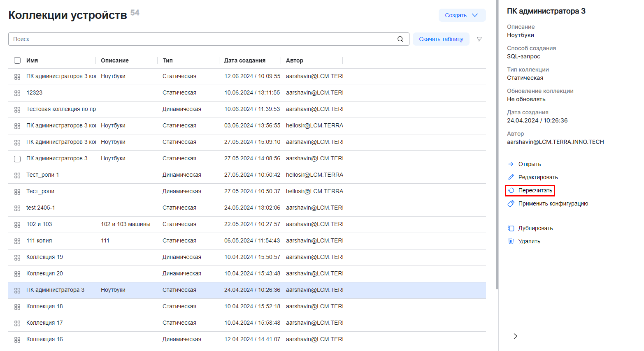Click the Recalculate refresh icon
Image resolution: width=644 pixels, height=351 pixels.
coord(511,190)
